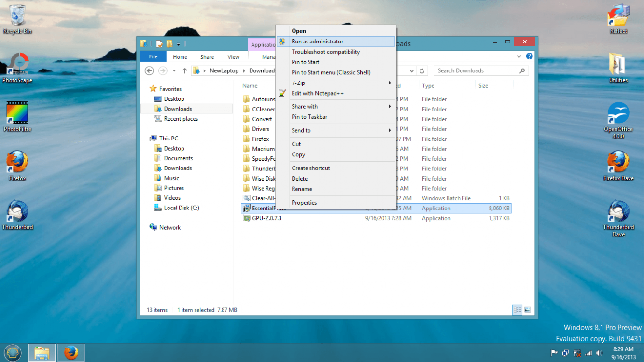This screenshot has width=644, height=362.
Task: Open the Reflect desktop shortcut
Action: 618,19
